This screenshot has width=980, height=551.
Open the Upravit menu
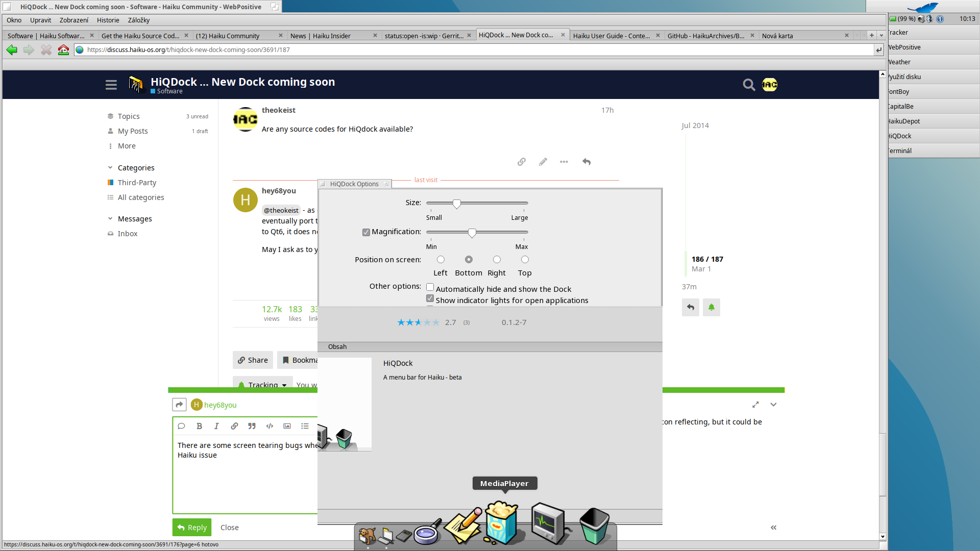coord(40,20)
